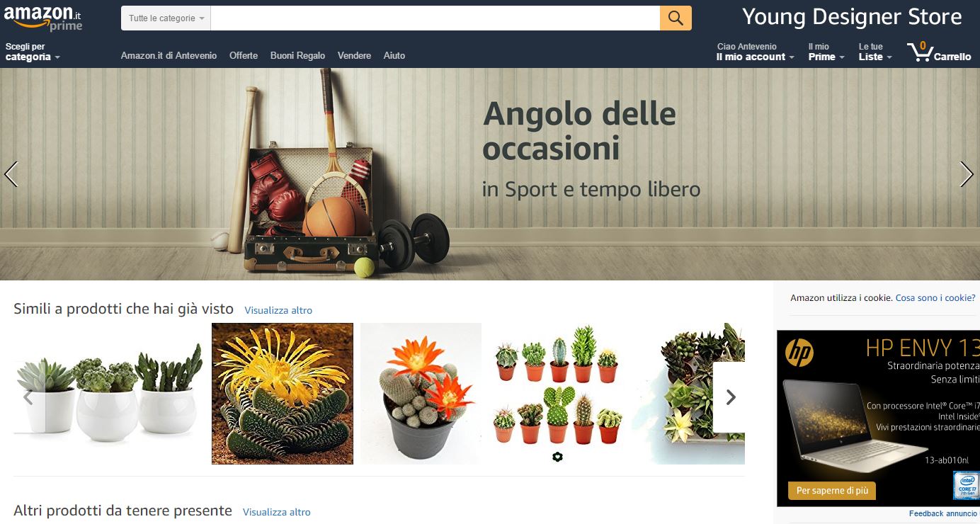Screen dimensions: 980x524
Task: Advance to next hero banner slide
Action: [967, 174]
